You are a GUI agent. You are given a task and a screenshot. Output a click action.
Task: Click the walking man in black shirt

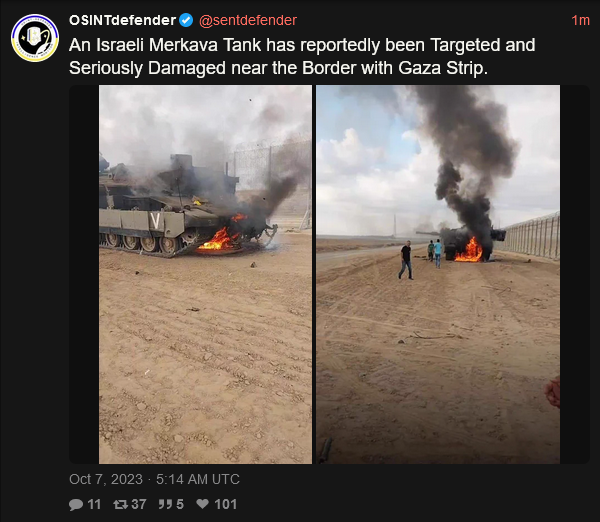click(406, 260)
